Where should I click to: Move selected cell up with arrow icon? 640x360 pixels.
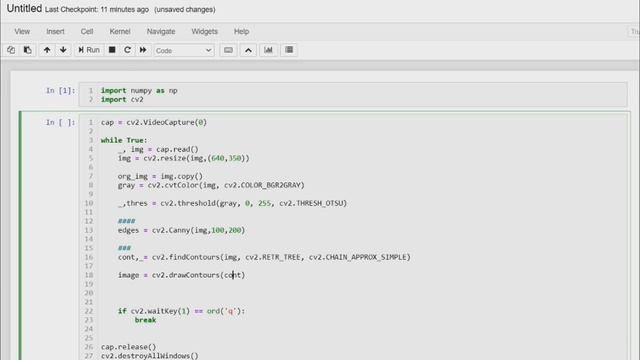click(47, 50)
